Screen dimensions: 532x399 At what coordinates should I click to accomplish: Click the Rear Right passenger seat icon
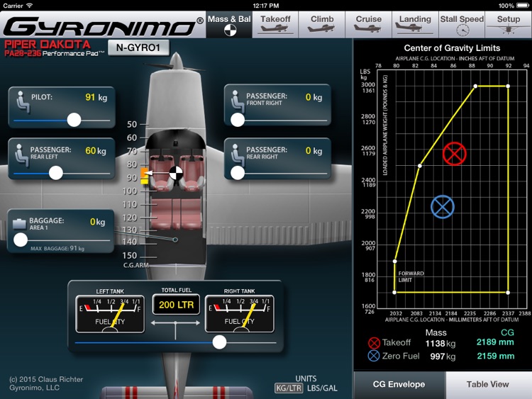click(238, 154)
